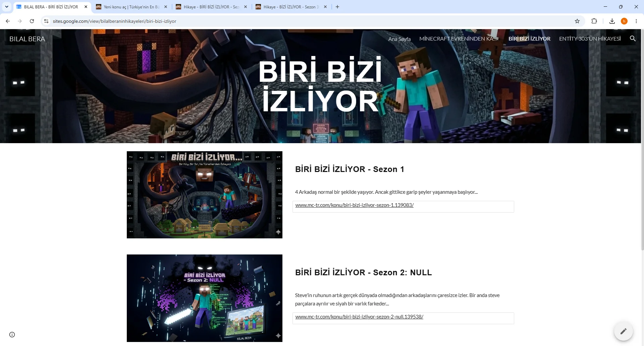644x346 pixels.
Task: Go forward with the browser forward arrow
Action: 20,21
